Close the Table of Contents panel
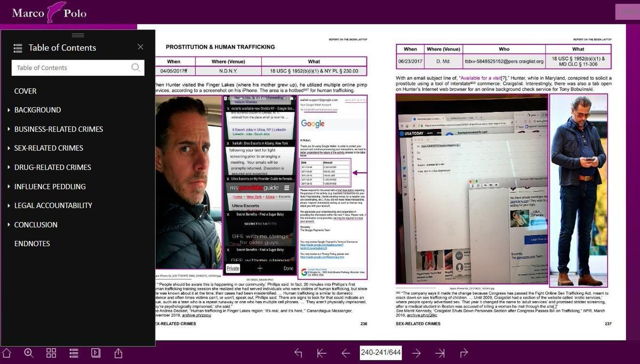This screenshot has width=640, height=364. click(x=140, y=47)
